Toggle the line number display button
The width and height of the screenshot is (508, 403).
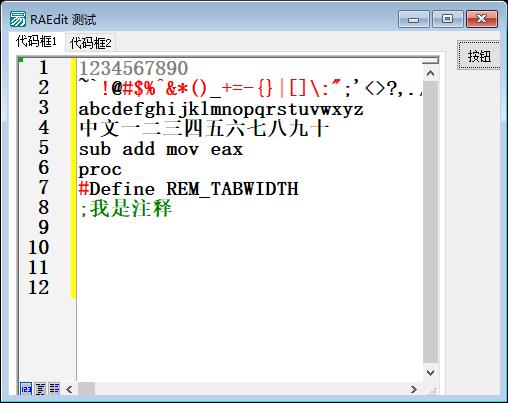pyautogui.click(x=26, y=389)
